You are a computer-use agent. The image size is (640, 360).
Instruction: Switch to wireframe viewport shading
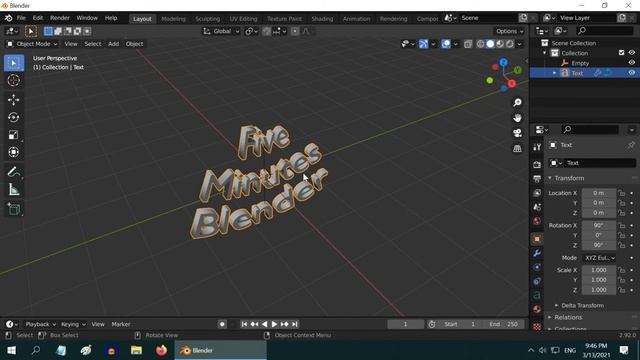coord(481,44)
